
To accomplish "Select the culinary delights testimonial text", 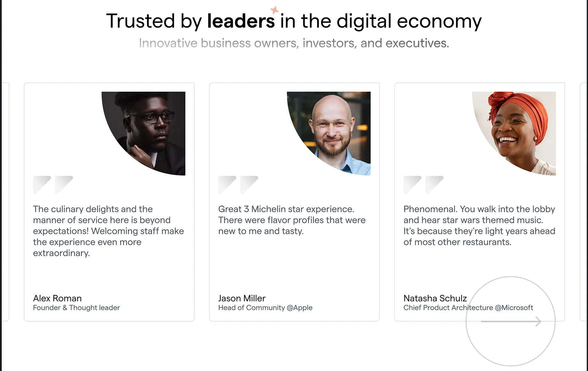I will 108,231.
